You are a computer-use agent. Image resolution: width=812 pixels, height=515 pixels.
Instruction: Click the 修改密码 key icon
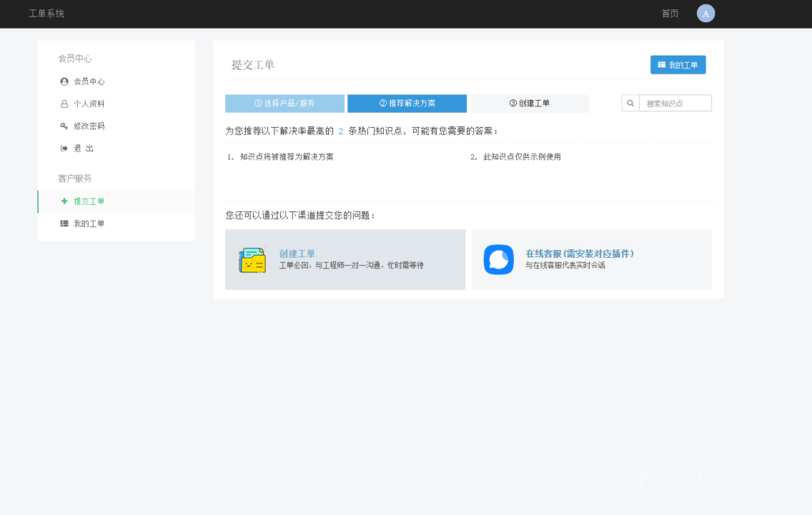point(62,125)
